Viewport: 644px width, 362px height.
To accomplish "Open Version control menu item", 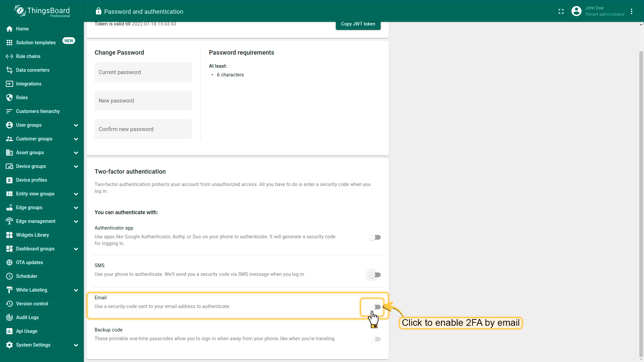I will 42,304.
